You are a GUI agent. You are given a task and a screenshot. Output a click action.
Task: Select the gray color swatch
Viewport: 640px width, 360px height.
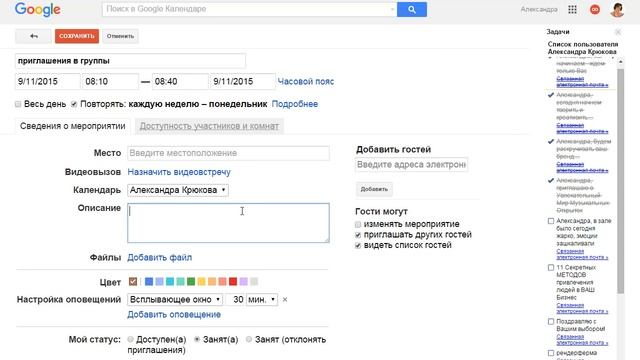click(254, 281)
